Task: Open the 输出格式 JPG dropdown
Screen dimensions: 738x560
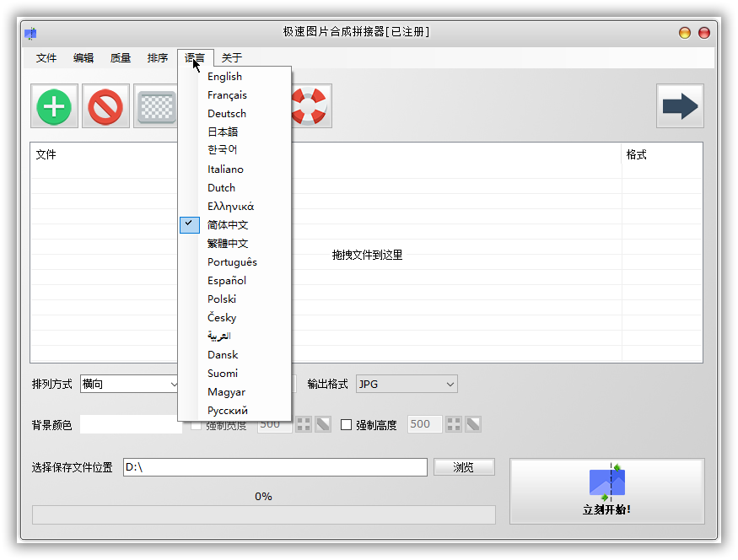Action: (407, 385)
